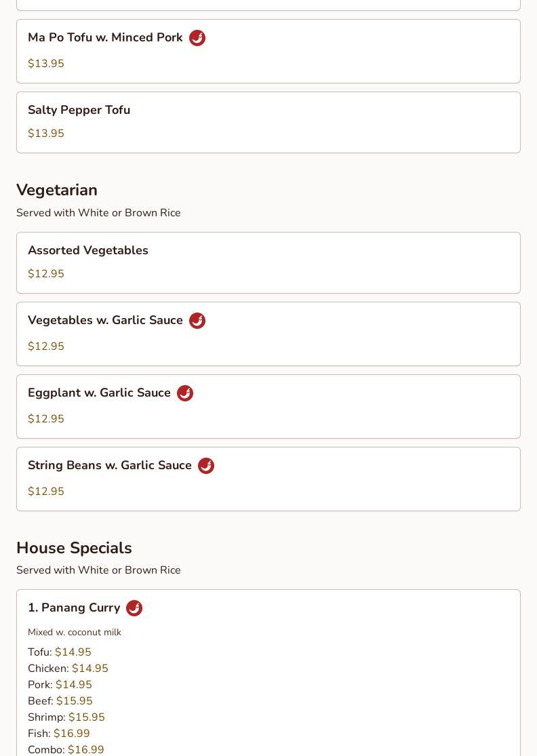The width and height of the screenshot is (537, 756).
Task: Open the Ma Po Tofu w. Minced Pork item
Action: [x=268, y=51]
